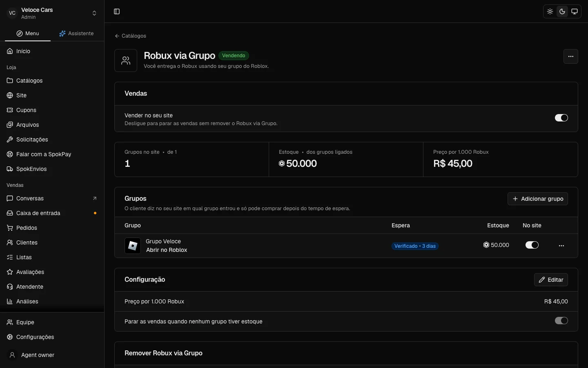This screenshot has width=588, height=368.
Task: Open Análises in the sidebar
Action: (52, 301)
